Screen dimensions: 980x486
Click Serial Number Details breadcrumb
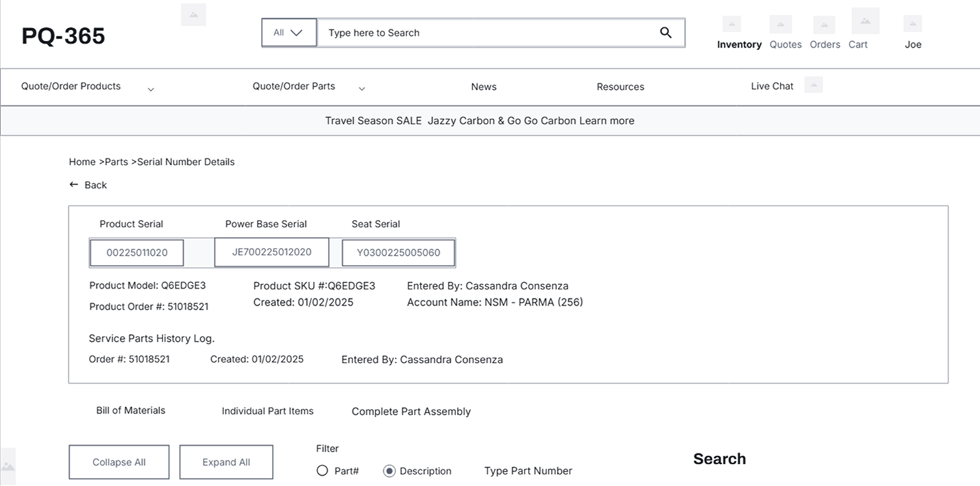tap(186, 162)
